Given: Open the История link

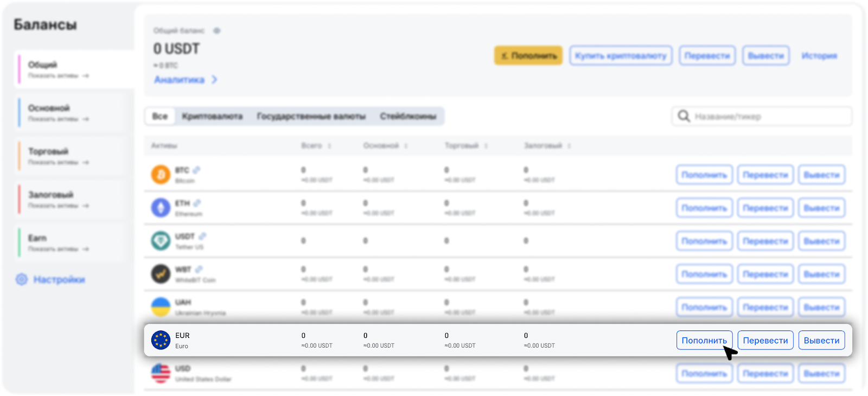Looking at the screenshot, I should click(819, 56).
